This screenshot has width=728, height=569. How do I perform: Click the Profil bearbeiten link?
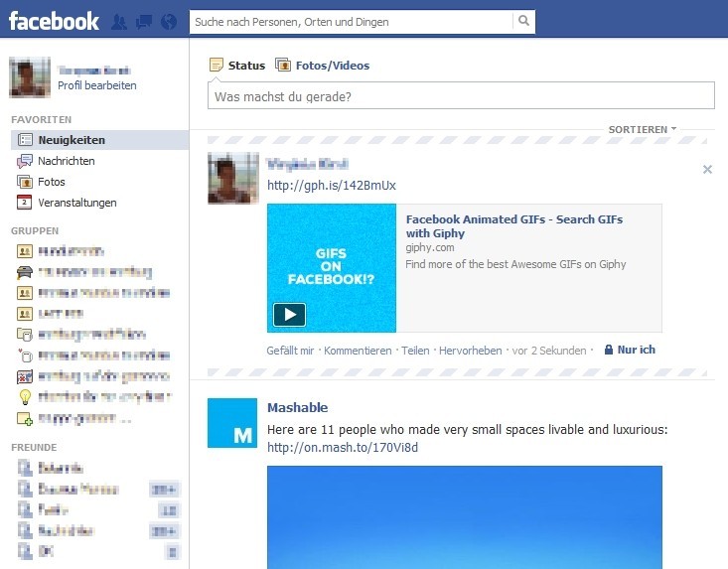[x=97, y=85]
